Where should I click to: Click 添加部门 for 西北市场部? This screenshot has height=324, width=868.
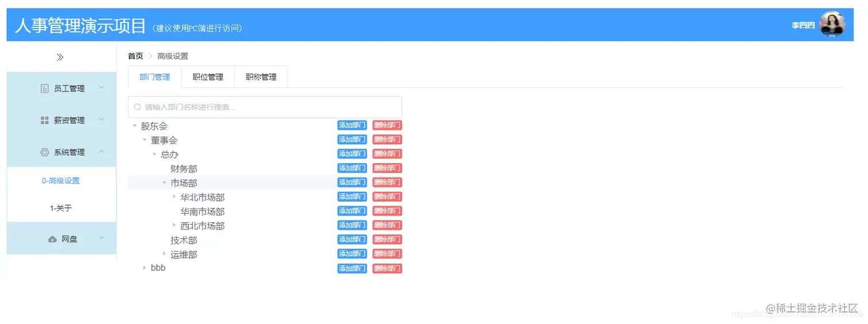(352, 225)
